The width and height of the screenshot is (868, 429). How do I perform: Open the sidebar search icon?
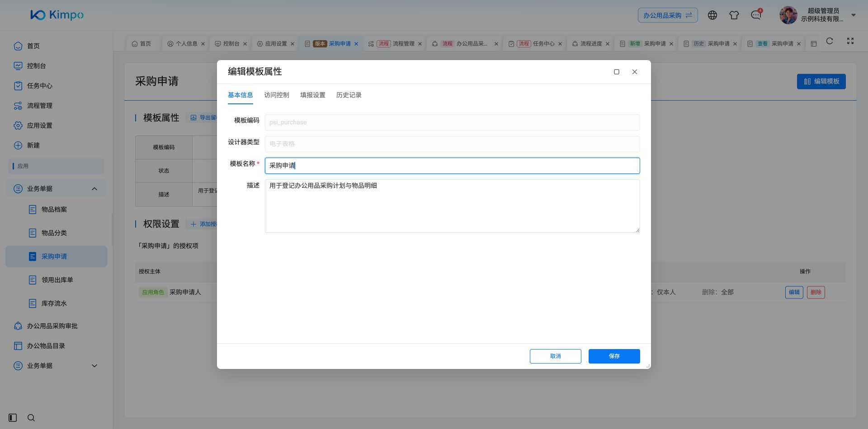31,418
